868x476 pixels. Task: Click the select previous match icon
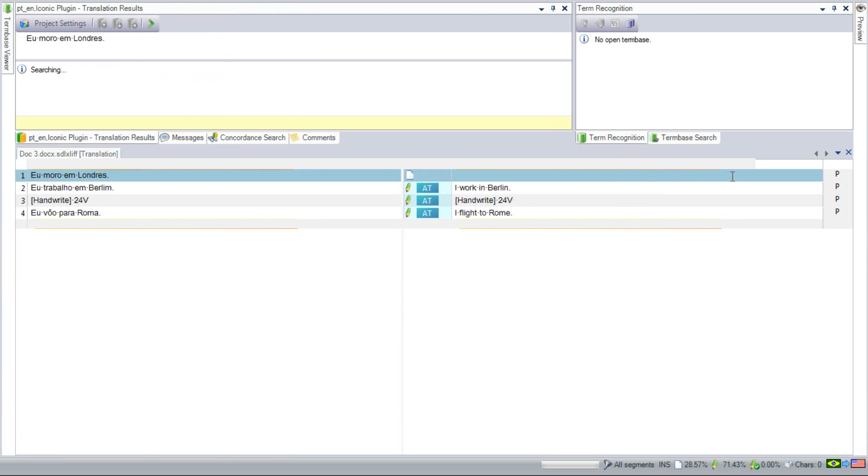pyautogui.click(x=103, y=24)
